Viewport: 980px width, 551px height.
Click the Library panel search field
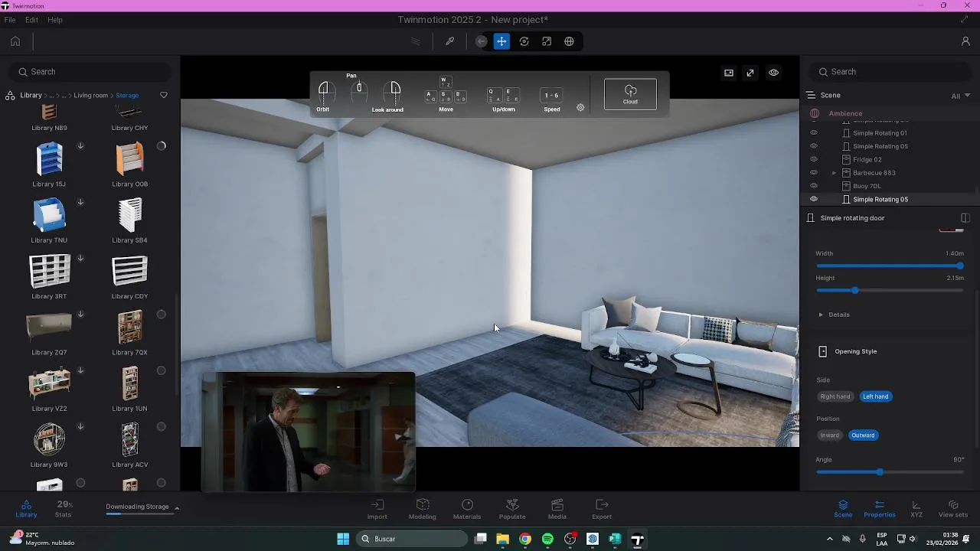click(x=90, y=72)
